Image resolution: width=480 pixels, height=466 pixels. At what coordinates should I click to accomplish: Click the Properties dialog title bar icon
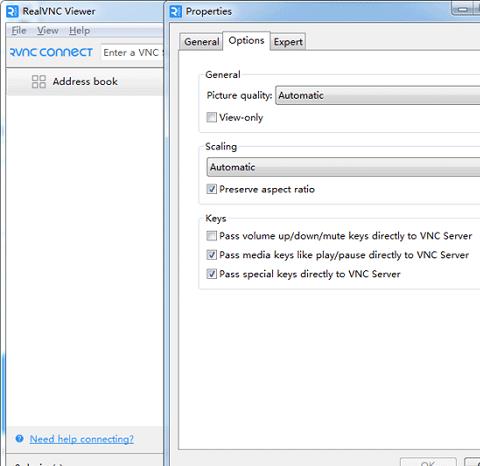click(x=175, y=11)
